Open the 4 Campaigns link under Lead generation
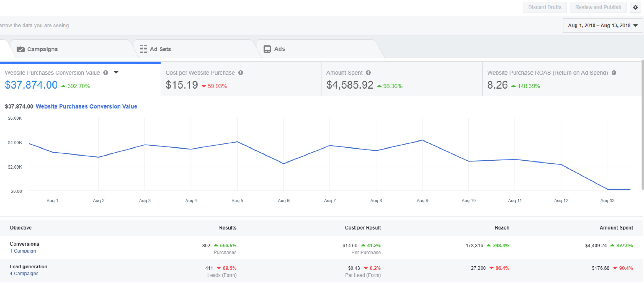This screenshot has width=644, height=283. pos(24,273)
